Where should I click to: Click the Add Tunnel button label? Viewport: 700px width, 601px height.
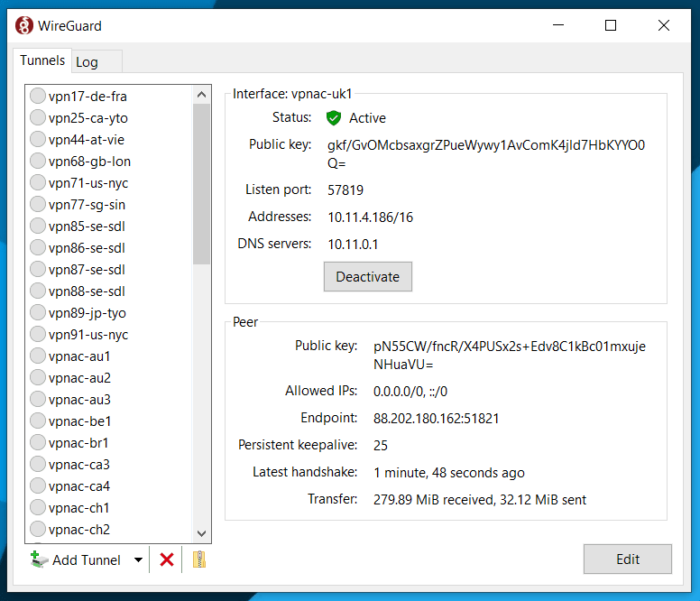[87, 559]
